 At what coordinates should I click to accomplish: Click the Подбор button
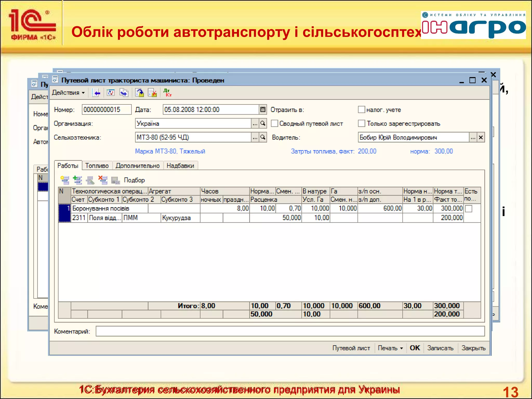point(134,180)
